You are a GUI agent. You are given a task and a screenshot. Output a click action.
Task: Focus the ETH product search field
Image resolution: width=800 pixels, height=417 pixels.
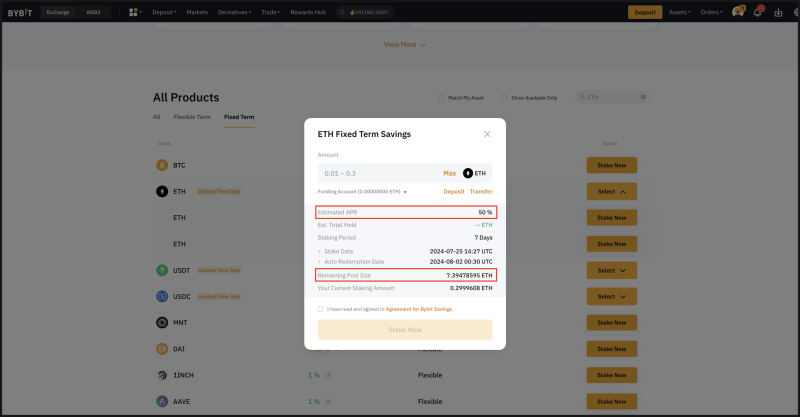(613, 97)
